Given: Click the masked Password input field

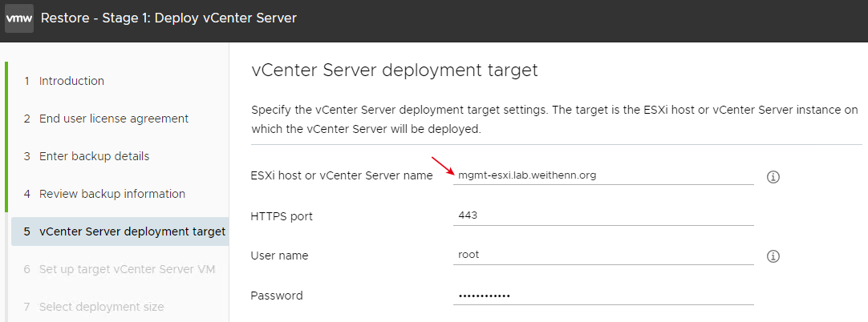Looking at the screenshot, I should pyautogui.click(x=603, y=296).
